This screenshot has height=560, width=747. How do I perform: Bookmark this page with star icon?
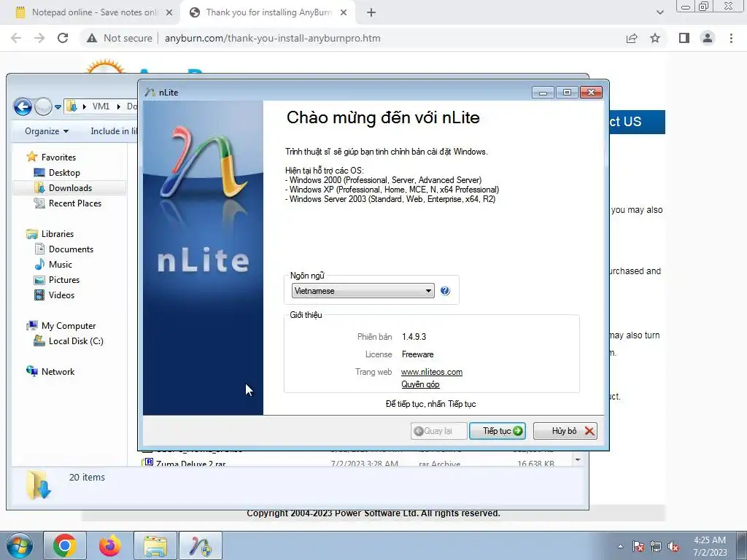click(655, 38)
